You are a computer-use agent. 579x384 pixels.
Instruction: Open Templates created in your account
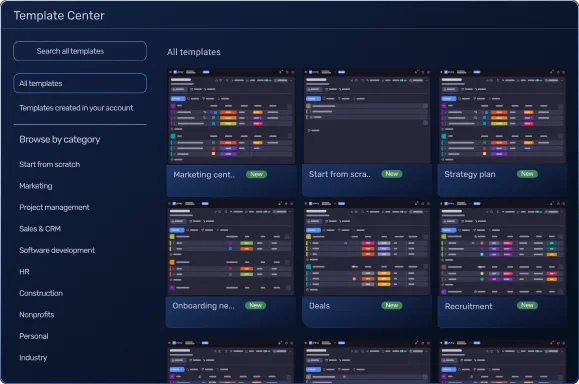76,108
